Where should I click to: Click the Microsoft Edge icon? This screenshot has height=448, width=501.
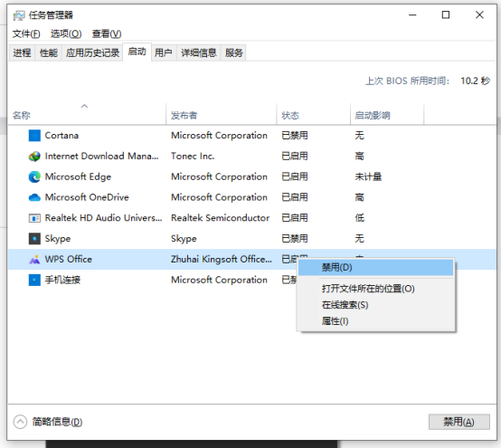[x=34, y=176]
